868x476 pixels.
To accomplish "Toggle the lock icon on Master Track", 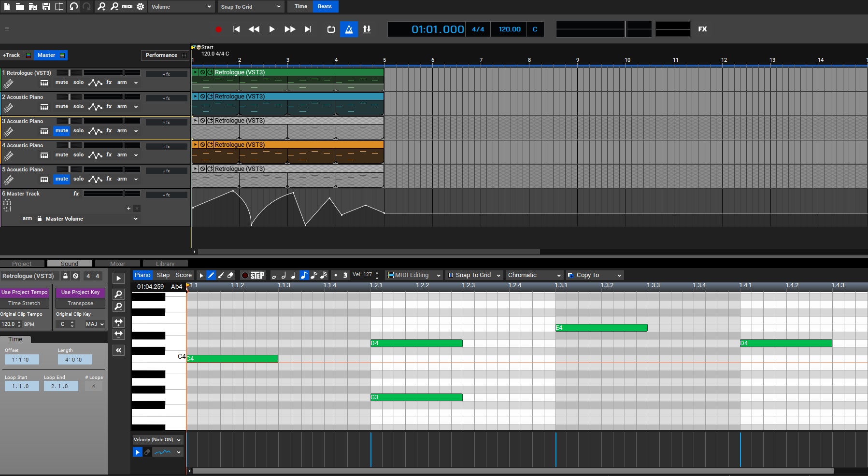I will click(x=40, y=219).
